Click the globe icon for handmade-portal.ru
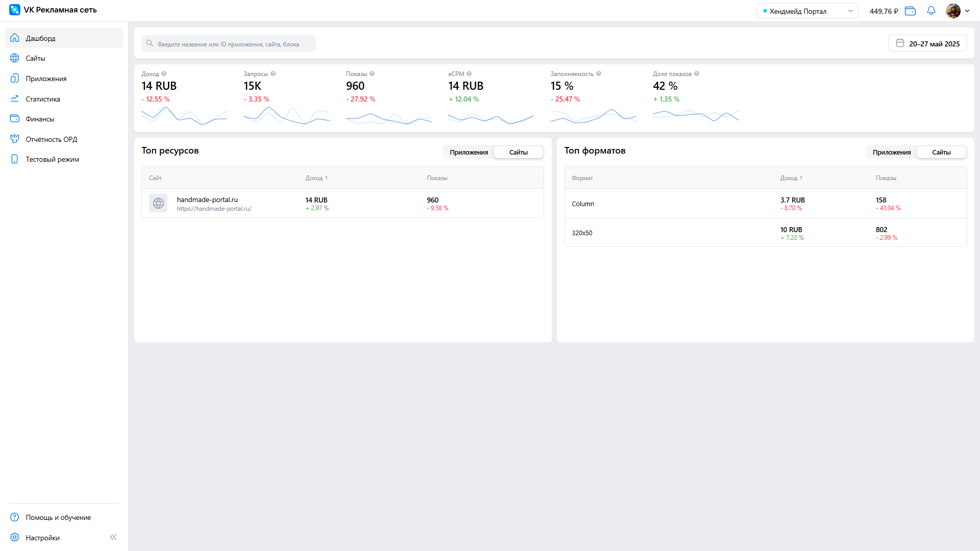This screenshot has width=980, height=551. coord(158,203)
